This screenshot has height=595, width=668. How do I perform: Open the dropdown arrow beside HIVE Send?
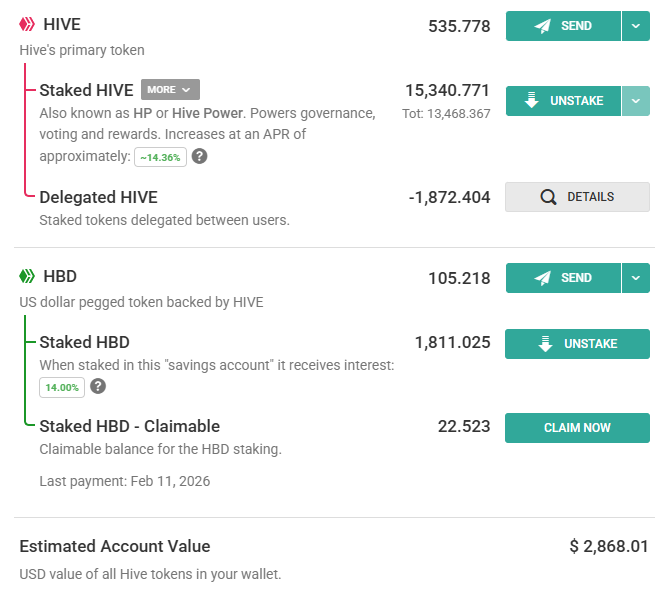(x=636, y=26)
